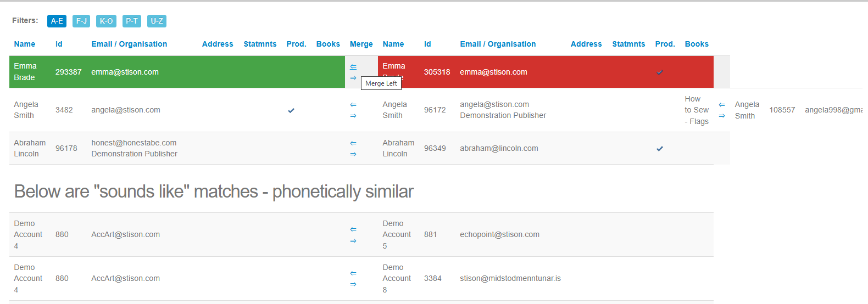Apply the A-E filter
Image resolution: width=868 pixels, height=304 pixels.
click(x=57, y=21)
